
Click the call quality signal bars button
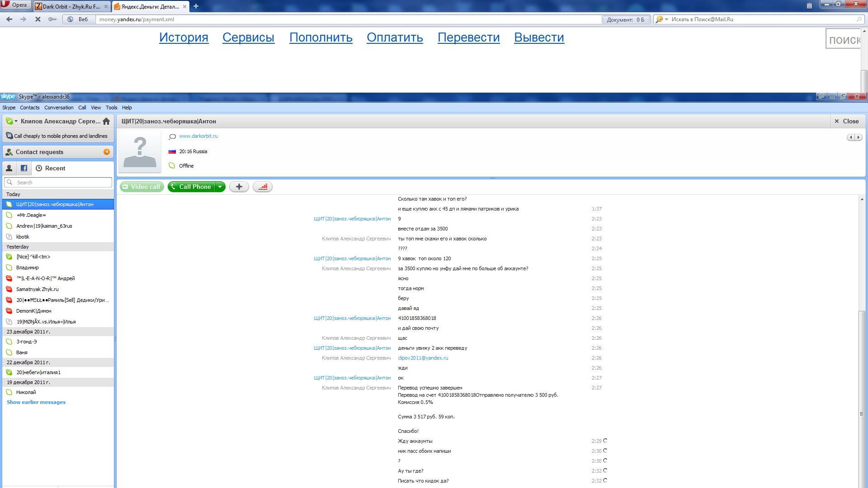[263, 187]
